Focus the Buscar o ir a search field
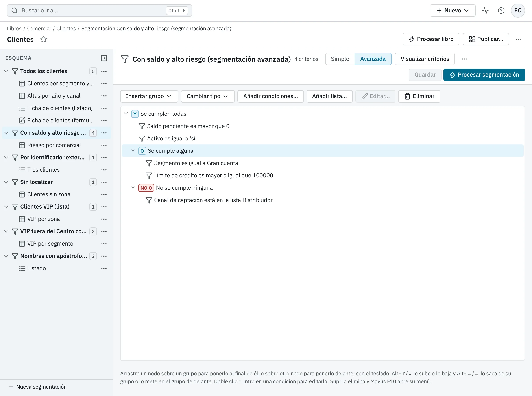Screen dimensions: 532x396 point(99,11)
